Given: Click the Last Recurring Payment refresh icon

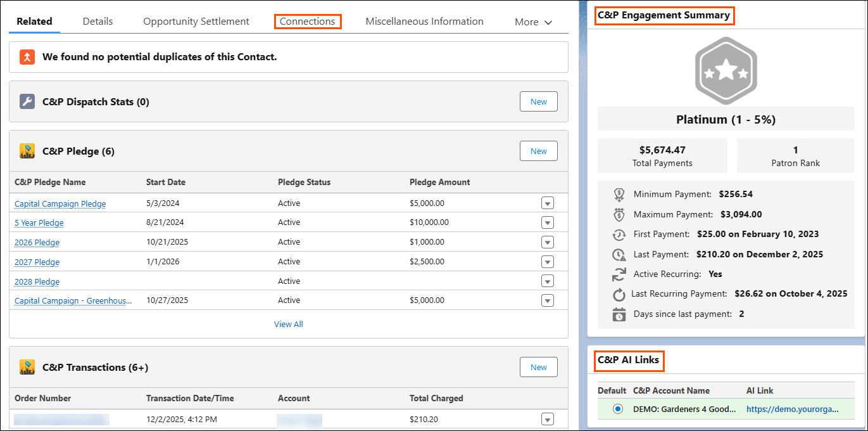Looking at the screenshot, I should 619,294.
